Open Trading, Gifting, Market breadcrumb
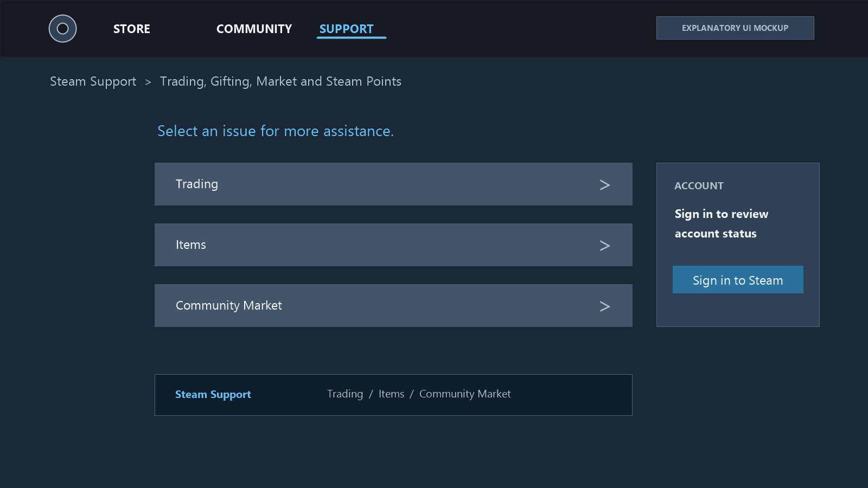Image resolution: width=868 pixels, height=488 pixels. point(280,81)
